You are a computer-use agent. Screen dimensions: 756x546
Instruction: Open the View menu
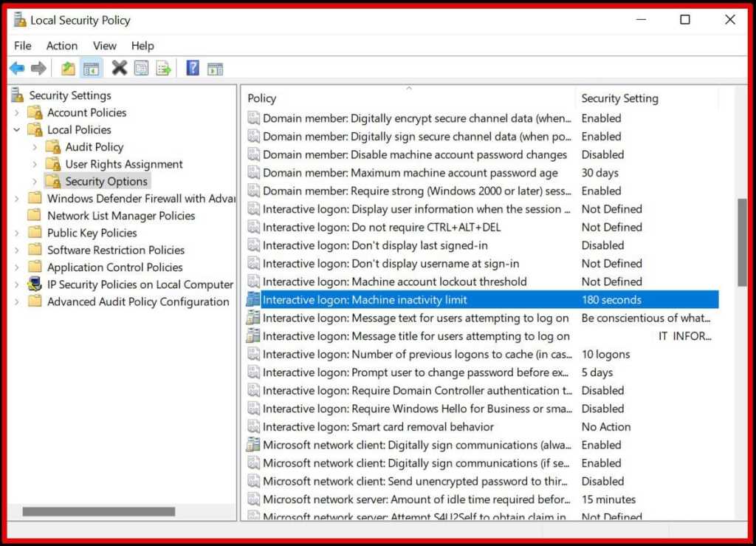(105, 46)
